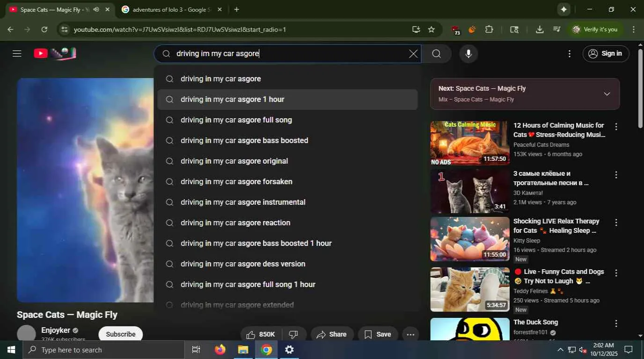Open options for 12 Hours of Calming Music

coord(616,127)
